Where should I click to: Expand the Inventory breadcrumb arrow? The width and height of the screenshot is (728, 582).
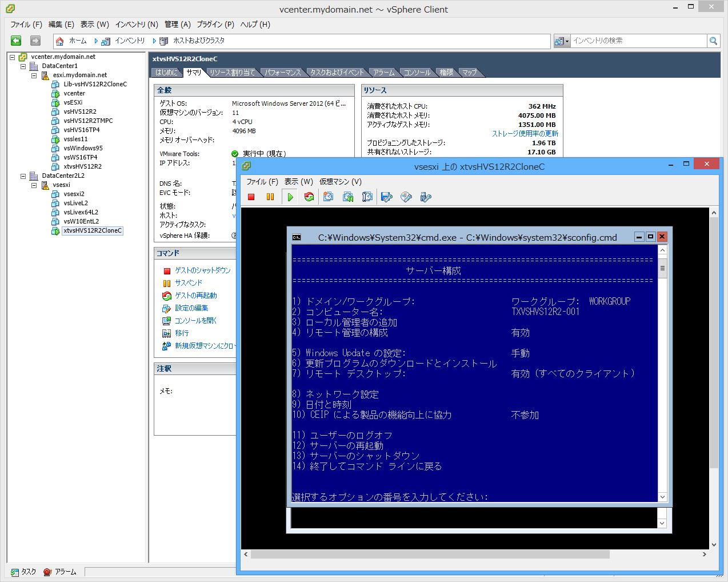click(x=154, y=41)
